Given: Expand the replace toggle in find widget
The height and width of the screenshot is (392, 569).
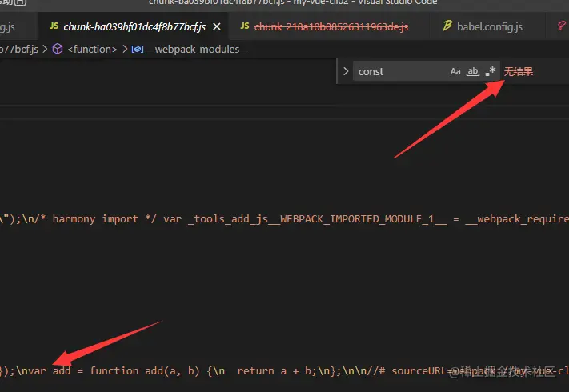Looking at the screenshot, I should [346, 71].
